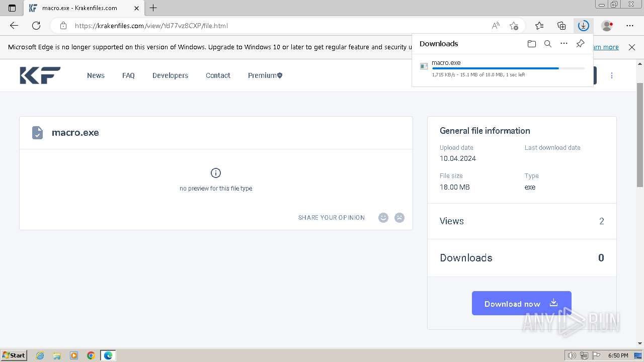The height and width of the screenshot is (362, 644).
Task: Click file size 18.00 MB value
Action: click(x=455, y=187)
